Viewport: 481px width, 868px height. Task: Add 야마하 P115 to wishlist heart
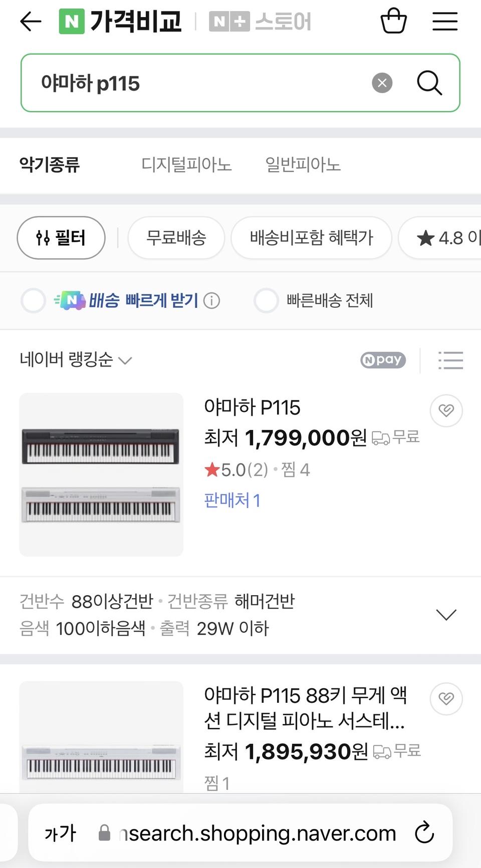446,410
